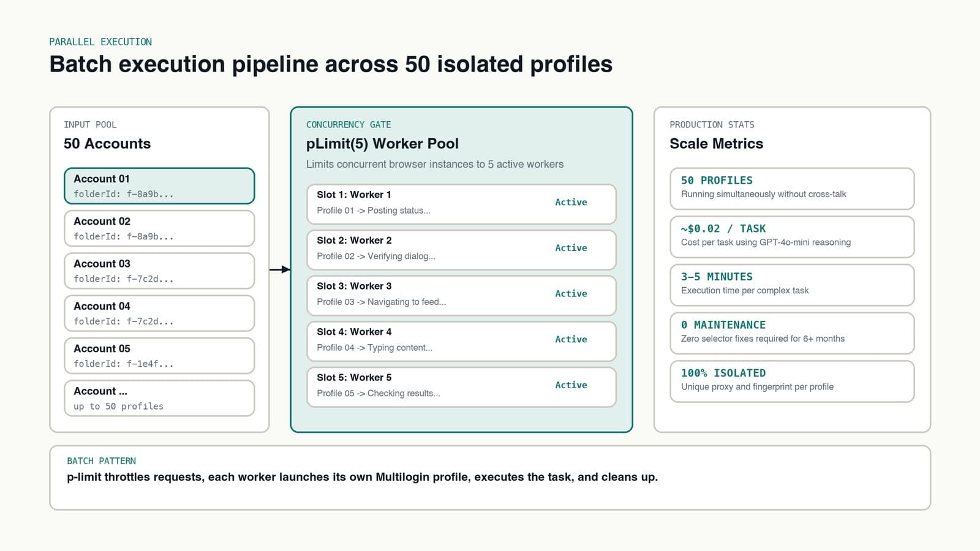The image size is (980, 551).
Task: Click the ~$0.02 / TASK metric card
Action: (792, 237)
